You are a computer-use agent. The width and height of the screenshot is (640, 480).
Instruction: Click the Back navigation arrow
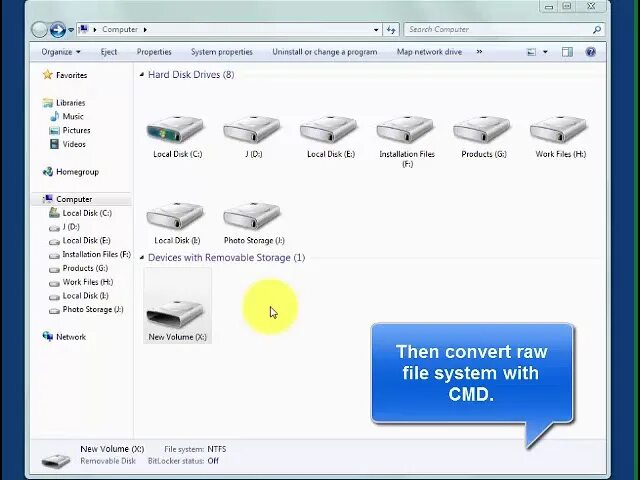(x=40, y=30)
